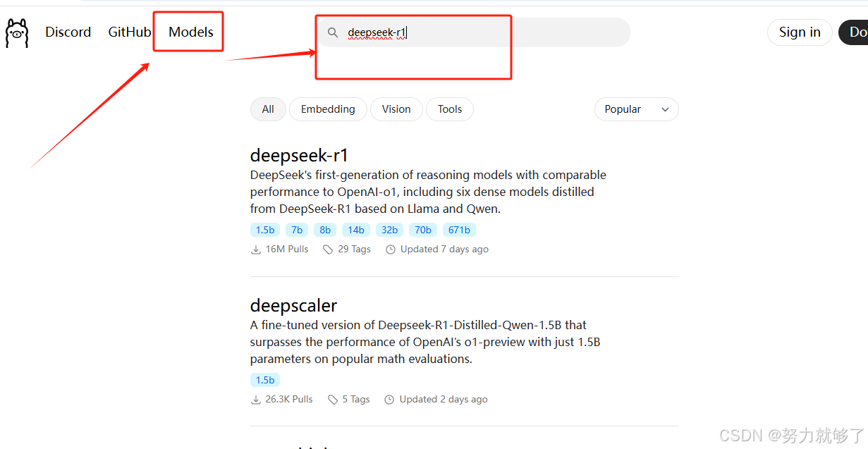Image resolution: width=868 pixels, height=449 pixels.
Task: Click clock icon beside Updated 7 days ago
Action: [391, 250]
